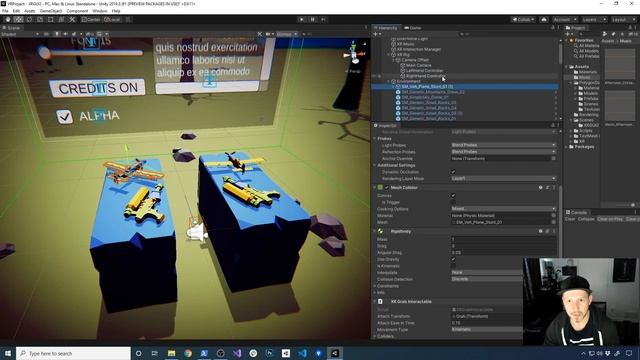Expand the Constraints section in Rigidbody

click(x=375, y=286)
